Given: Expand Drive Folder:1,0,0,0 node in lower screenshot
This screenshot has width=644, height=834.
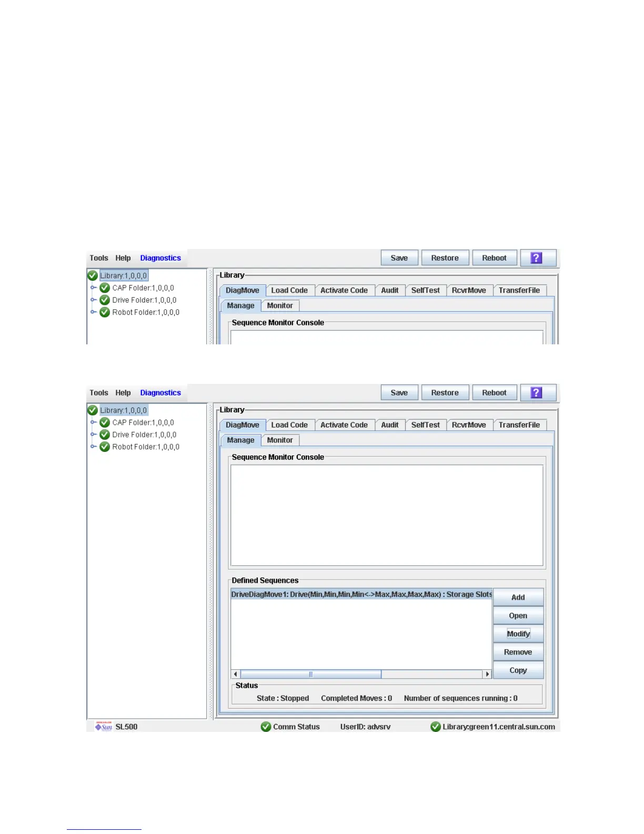Looking at the screenshot, I should 93,434.
